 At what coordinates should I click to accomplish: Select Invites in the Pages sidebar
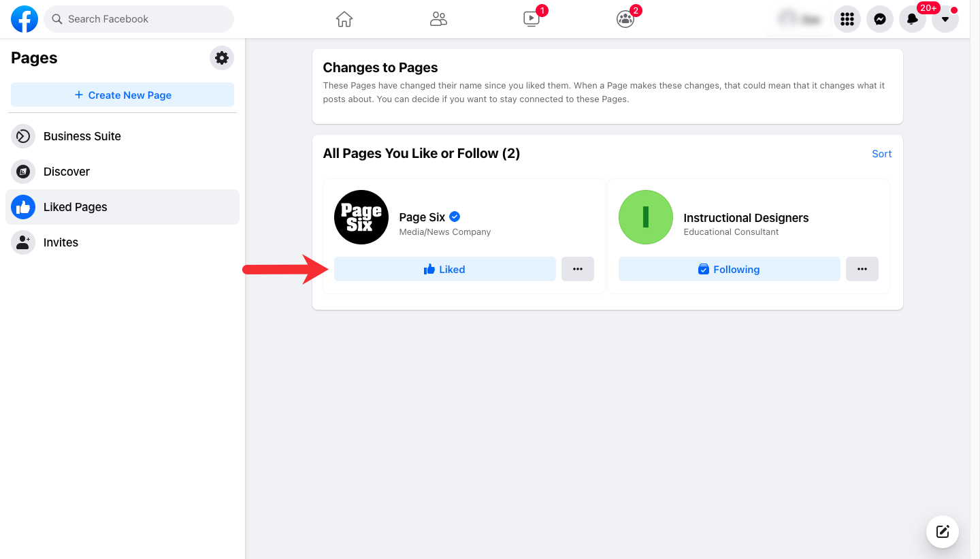[122, 242]
